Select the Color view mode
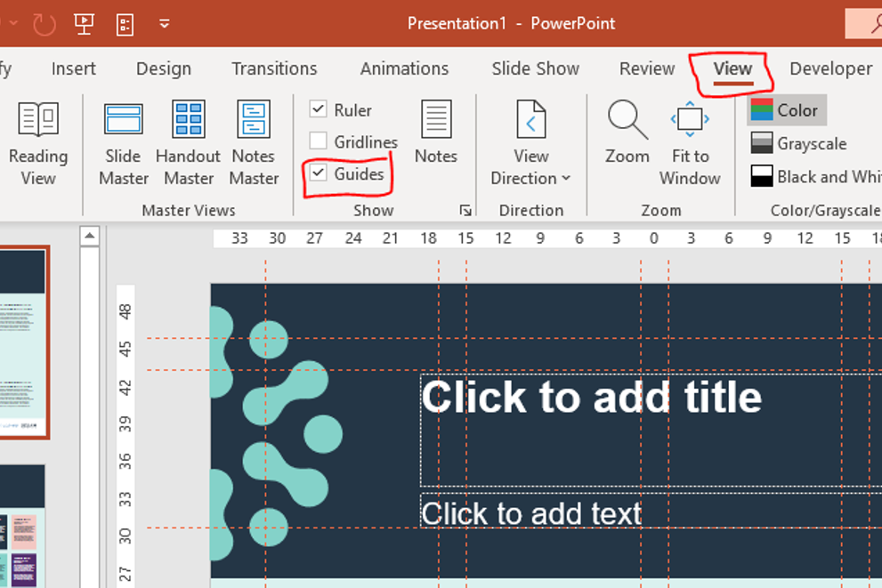The height and width of the screenshot is (588, 882). (787, 110)
